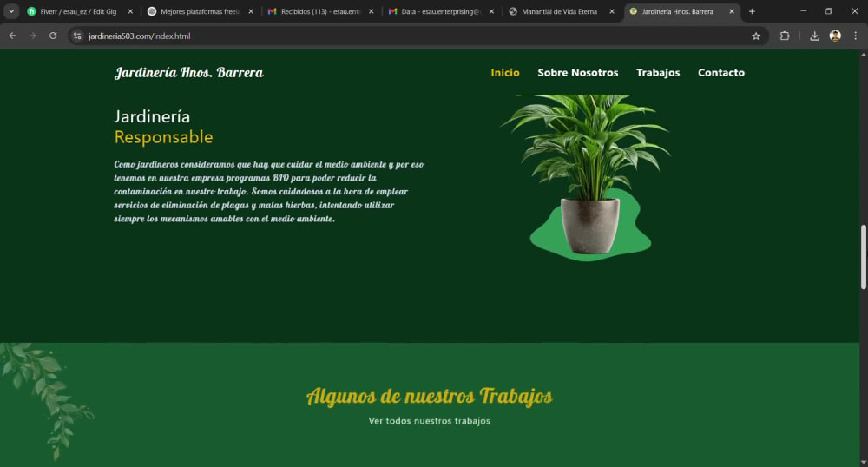Open the Chrome profile avatar
Screen dimensions: 868x467
point(835,36)
